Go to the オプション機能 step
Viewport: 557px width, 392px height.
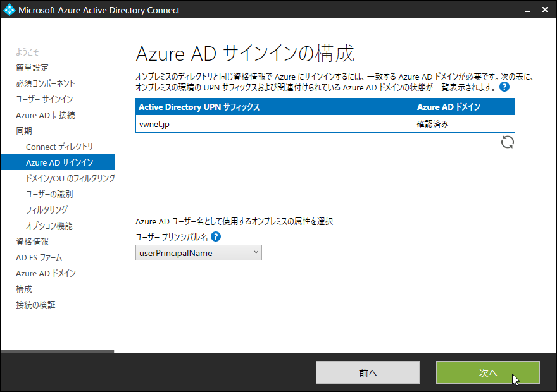pos(49,226)
